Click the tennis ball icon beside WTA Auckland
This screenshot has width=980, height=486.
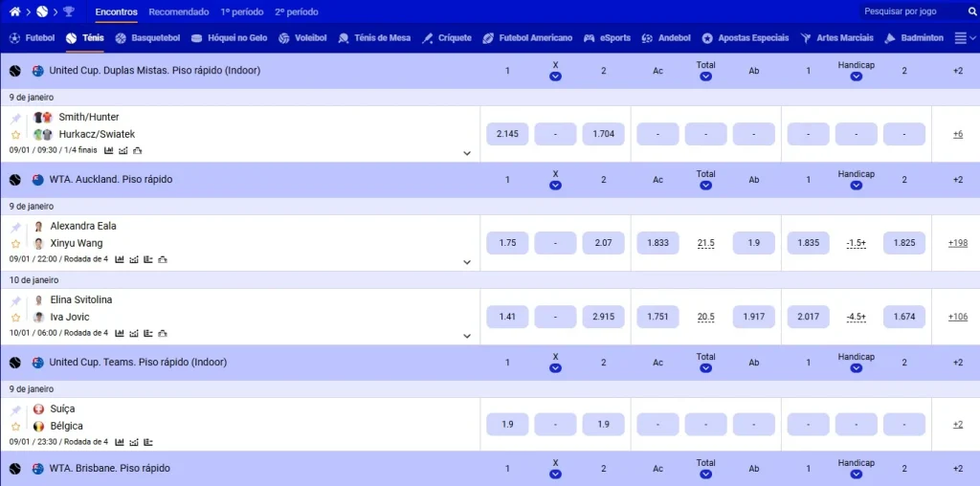15,180
